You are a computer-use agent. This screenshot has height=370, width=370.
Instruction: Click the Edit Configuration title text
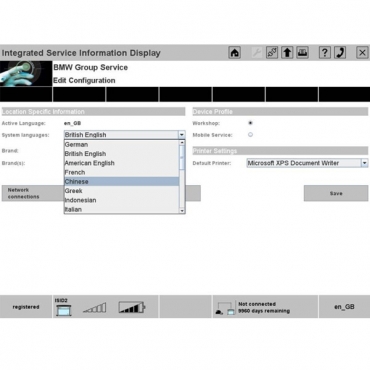point(84,80)
